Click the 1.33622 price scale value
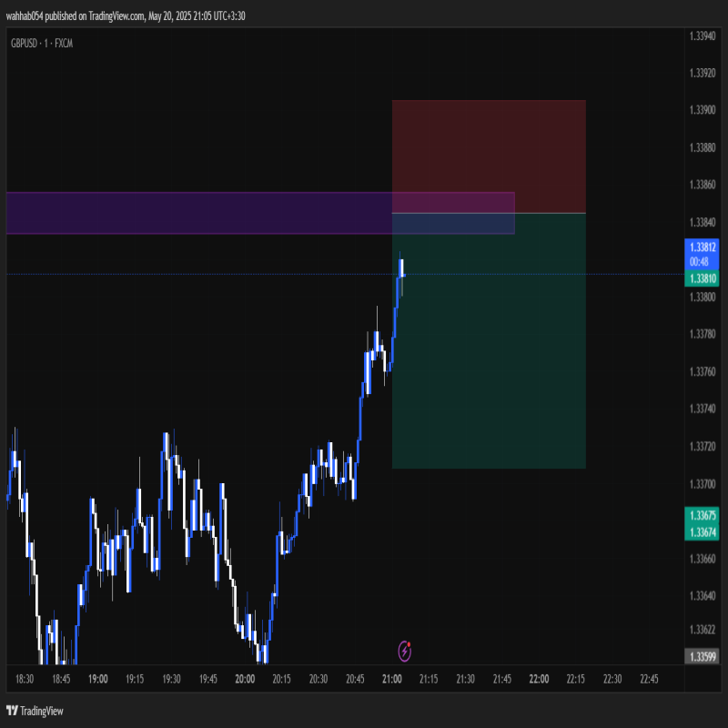Screen dimensions: 728x728 tap(702, 630)
